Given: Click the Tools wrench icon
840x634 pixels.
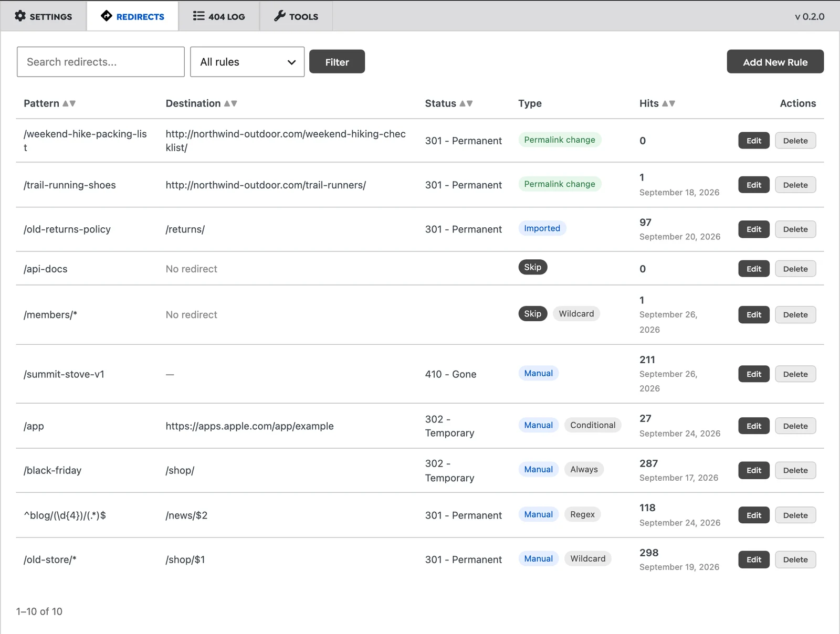Looking at the screenshot, I should click(x=280, y=16).
